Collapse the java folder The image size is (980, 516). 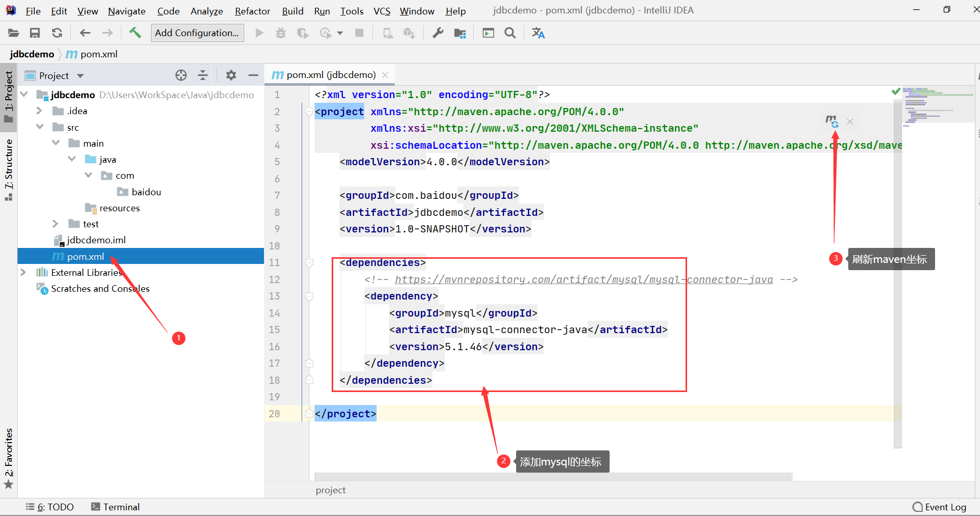point(72,159)
